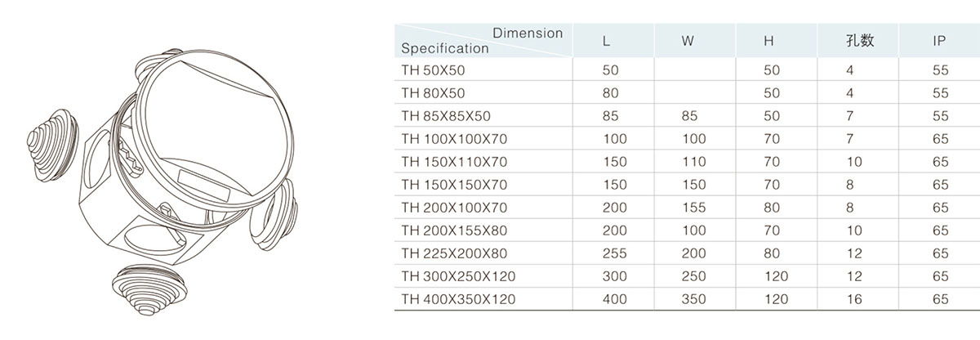The width and height of the screenshot is (980, 340).
Task: Click the 255 length value cell
Action: (614, 253)
